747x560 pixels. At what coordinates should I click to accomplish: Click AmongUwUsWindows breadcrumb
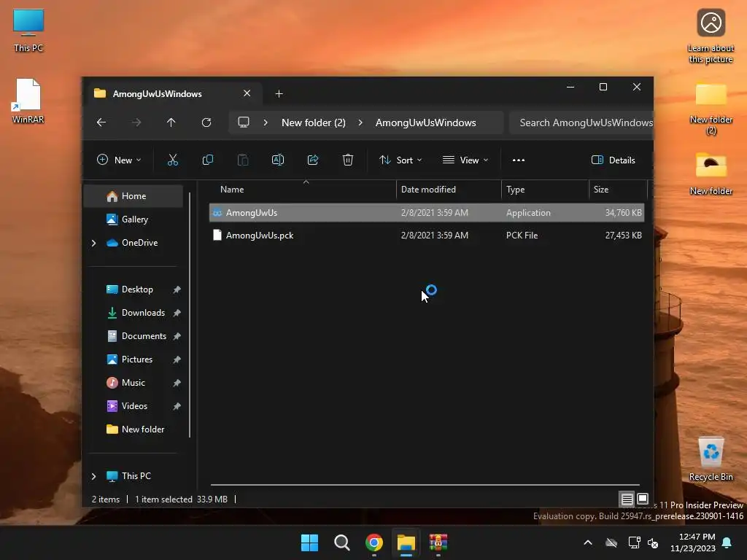tap(425, 122)
